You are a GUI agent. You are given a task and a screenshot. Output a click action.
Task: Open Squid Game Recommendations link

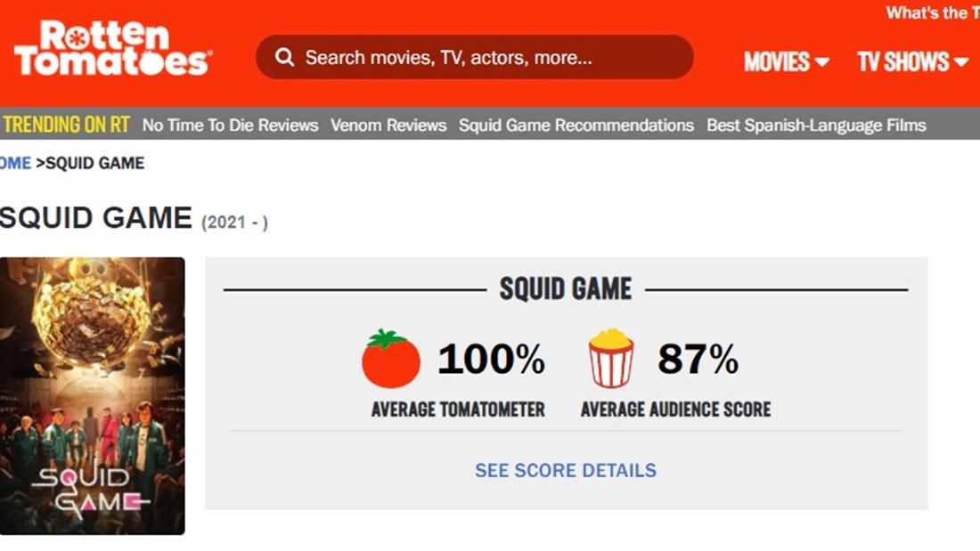click(576, 126)
